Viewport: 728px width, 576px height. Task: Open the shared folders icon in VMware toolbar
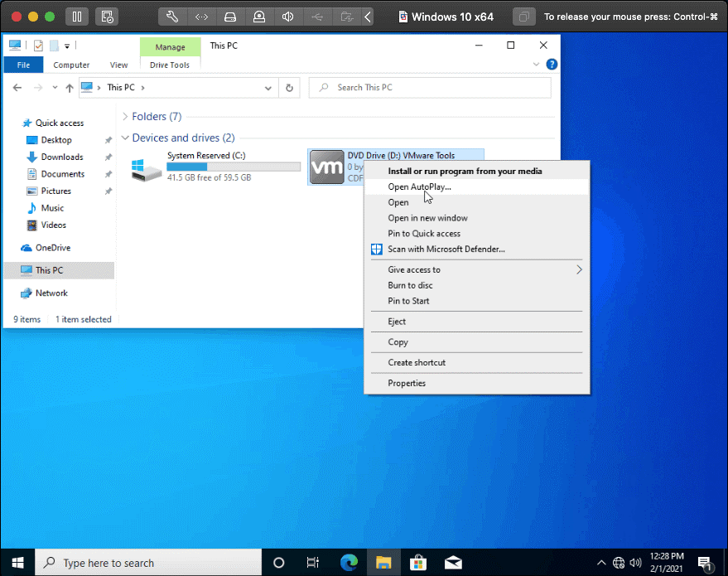click(x=346, y=17)
